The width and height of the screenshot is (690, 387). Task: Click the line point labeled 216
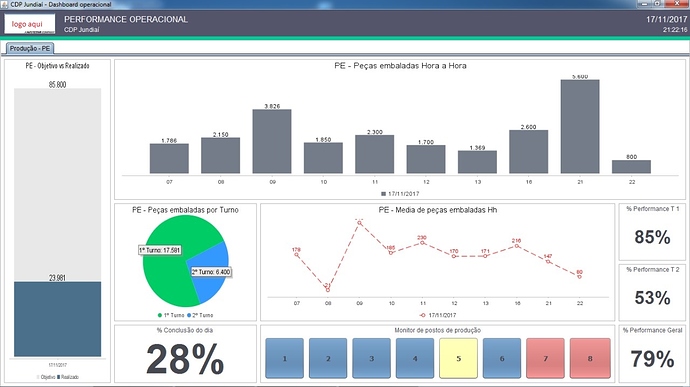click(x=517, y=246)
